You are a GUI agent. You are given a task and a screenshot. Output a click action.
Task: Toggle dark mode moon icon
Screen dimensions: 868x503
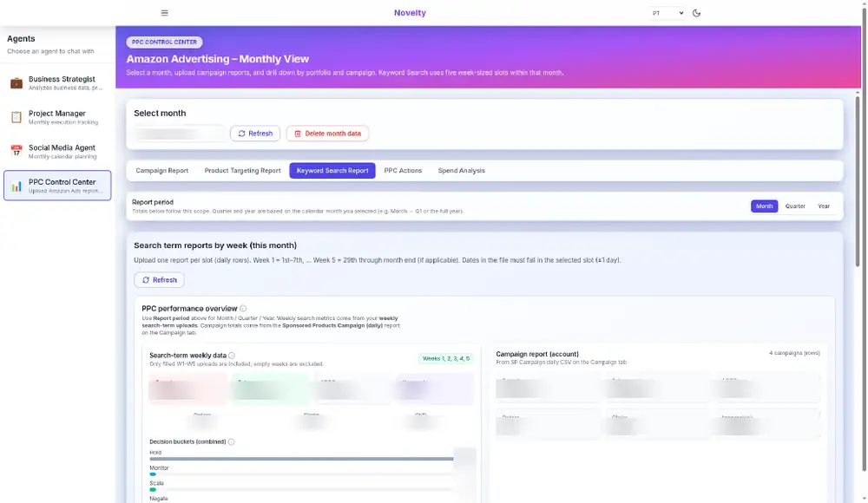tap(696, 13)
